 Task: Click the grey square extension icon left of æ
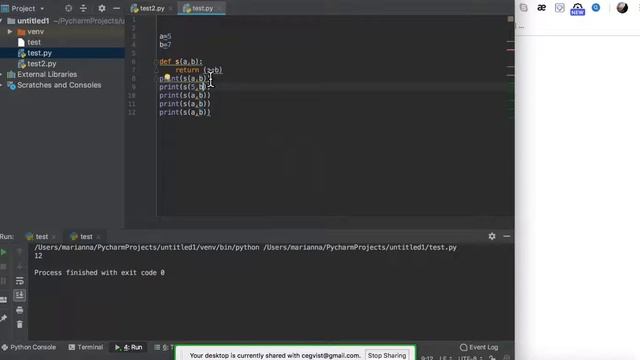(524, 8)
